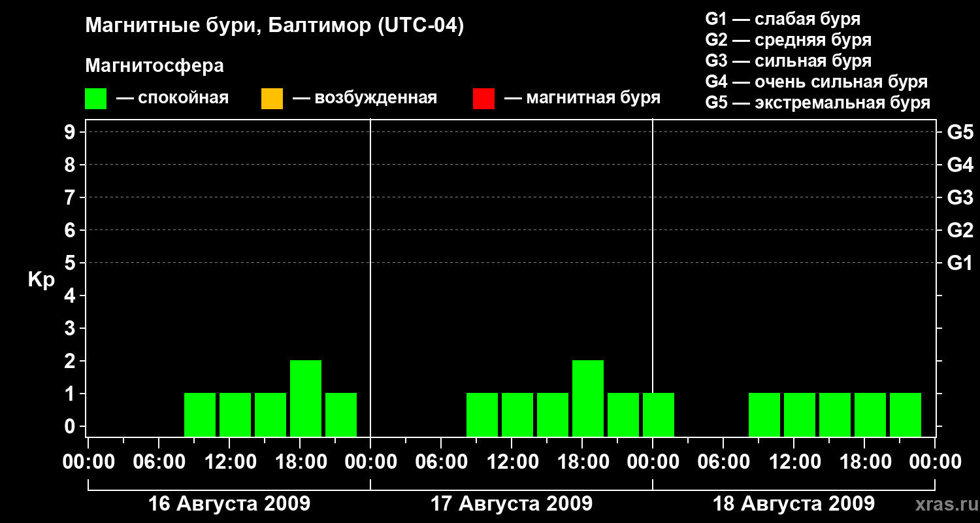Click the 18 August bar above the 18:00 tick
The width and height of the screenshot is (980, 523).
870,415
